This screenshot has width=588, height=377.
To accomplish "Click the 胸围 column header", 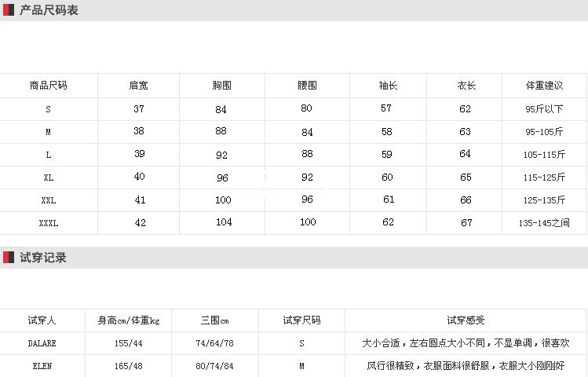I will point(221,86).
